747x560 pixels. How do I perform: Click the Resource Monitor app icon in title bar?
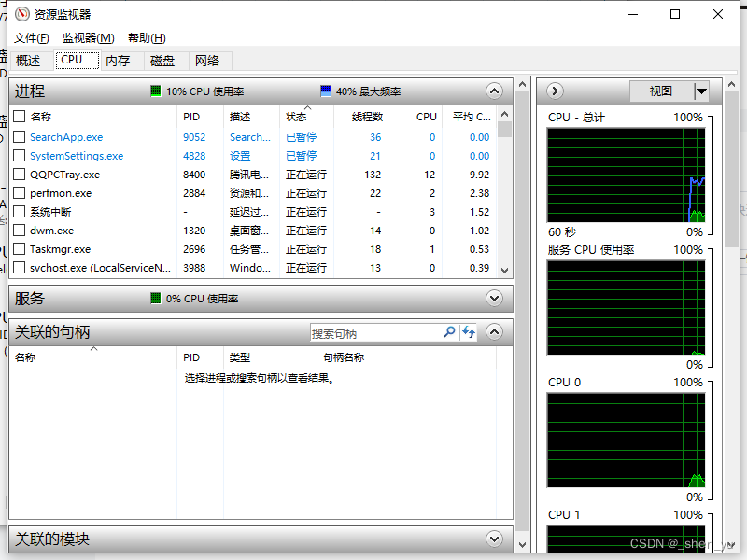point(21,14)
